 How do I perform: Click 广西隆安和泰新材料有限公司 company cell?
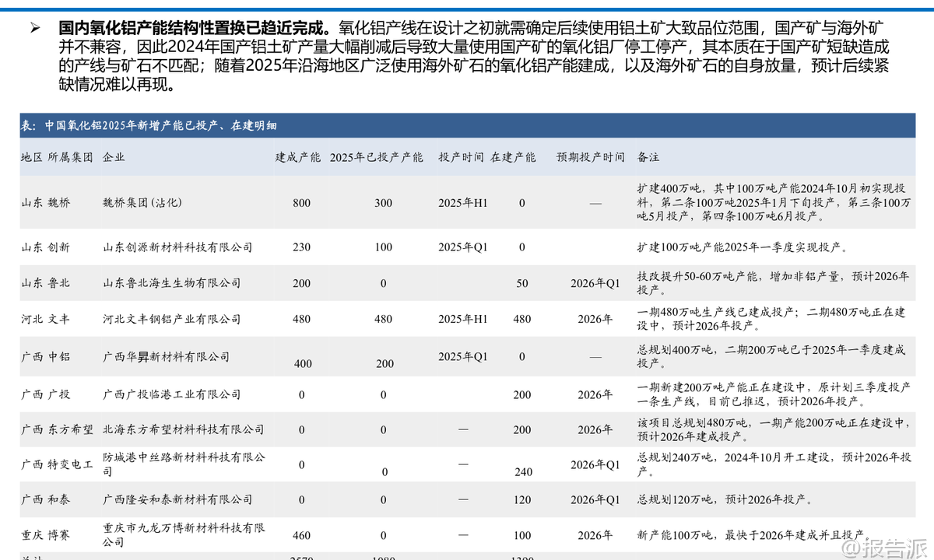(x=177, y=499)
